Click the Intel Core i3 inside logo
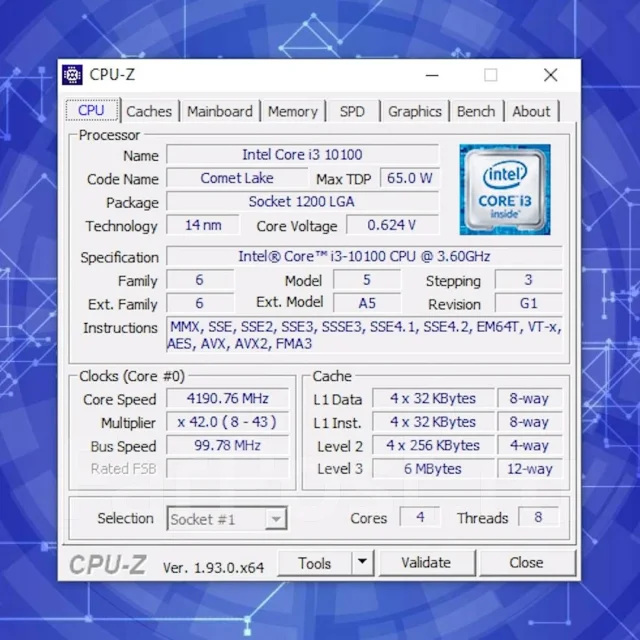This screenshot has width=640, height=640. pyautogui.click(x=505, y=190)
